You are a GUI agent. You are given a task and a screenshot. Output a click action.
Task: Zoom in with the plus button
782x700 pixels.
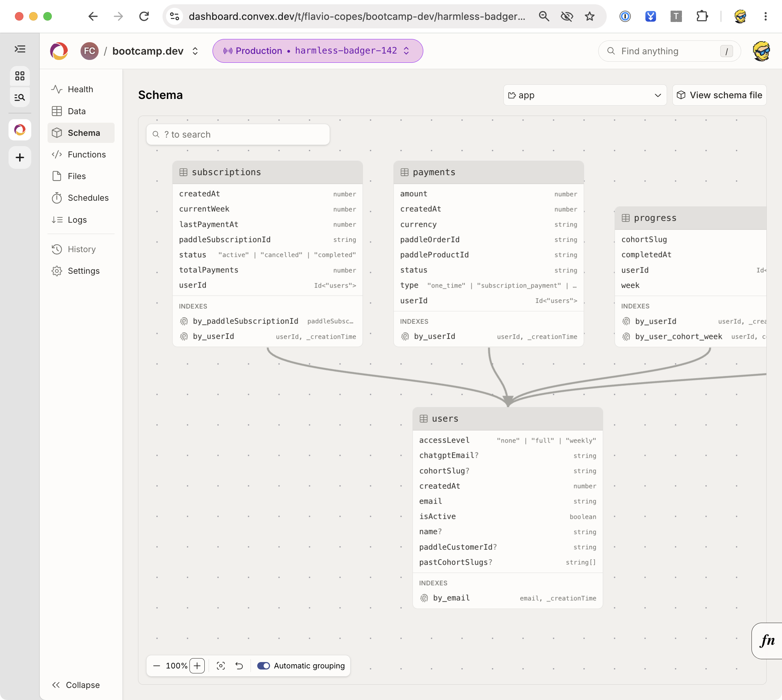pos(197,666)
